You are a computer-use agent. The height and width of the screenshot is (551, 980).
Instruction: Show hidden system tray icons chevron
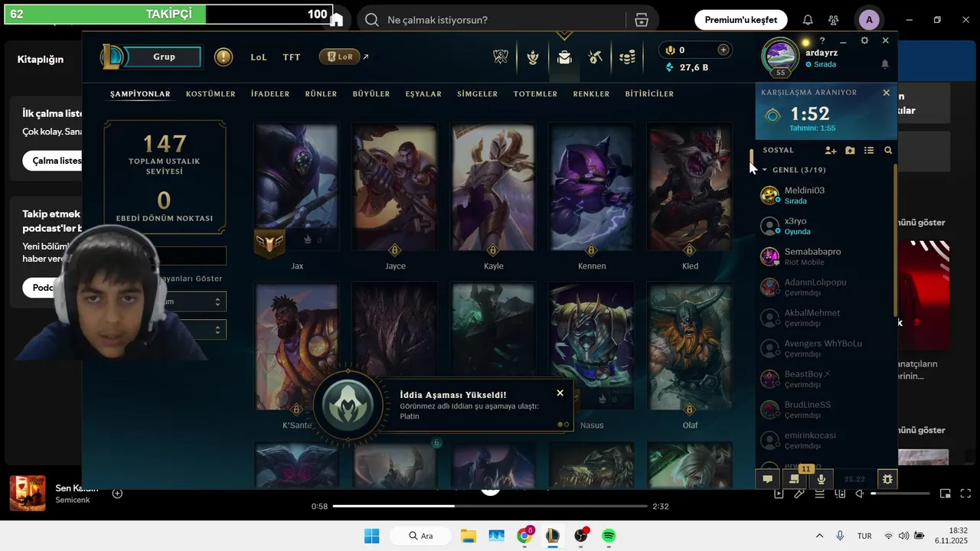tap(819, 536)
